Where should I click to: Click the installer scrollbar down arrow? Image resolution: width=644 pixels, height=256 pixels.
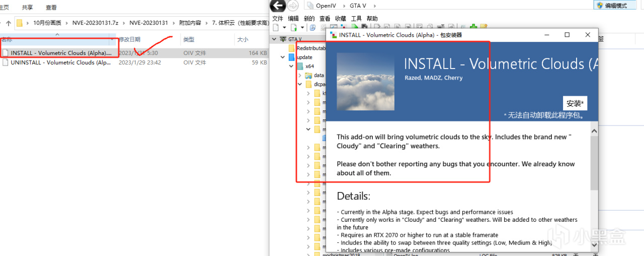594,244
